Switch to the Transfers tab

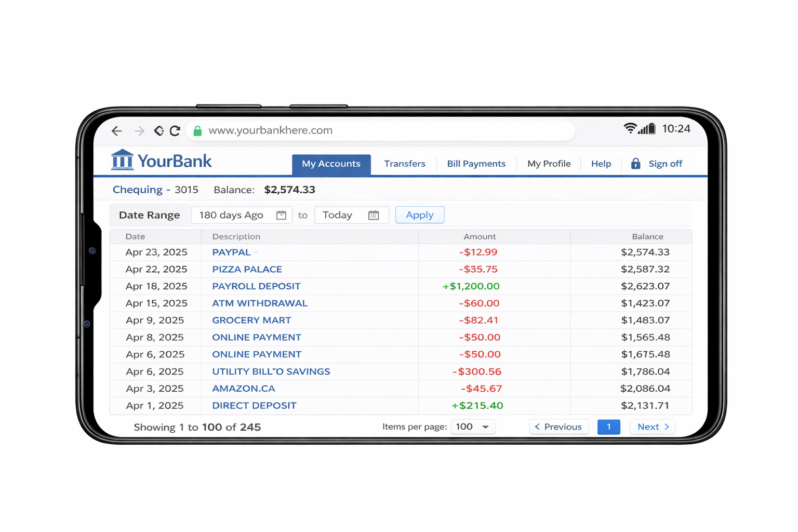404,164
